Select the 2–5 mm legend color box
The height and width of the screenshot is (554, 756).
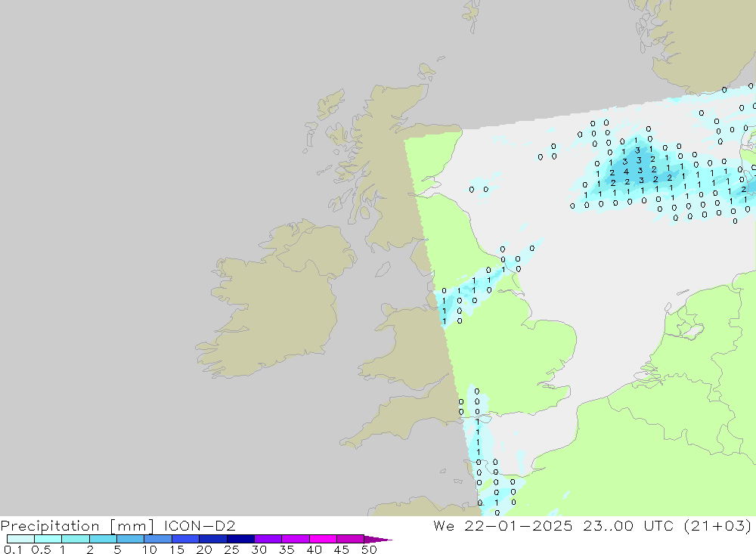pos(103,539)
